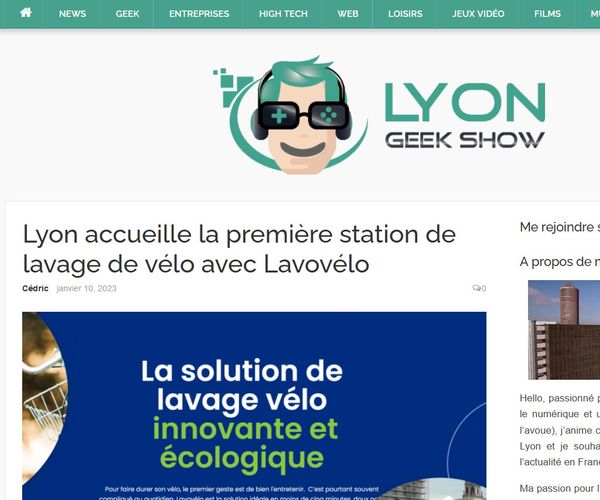Open the FILMS menu item
The image size is (600, 500).
547,14
